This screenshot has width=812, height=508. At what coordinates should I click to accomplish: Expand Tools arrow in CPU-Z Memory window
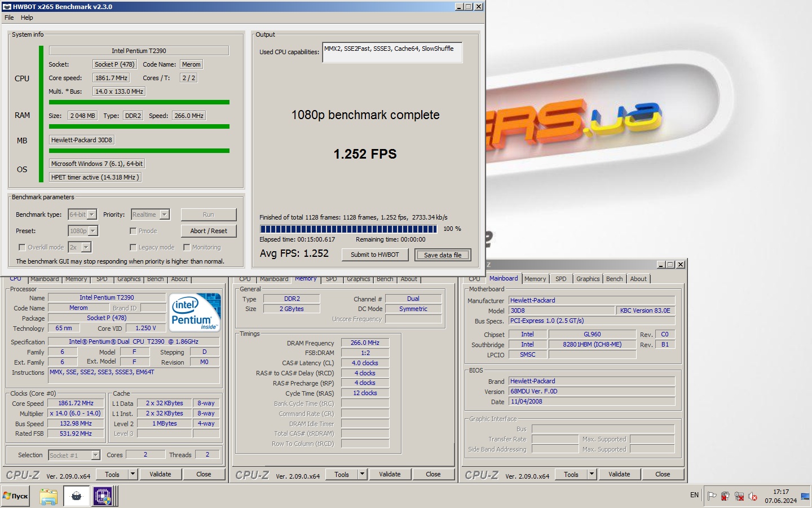362,474
